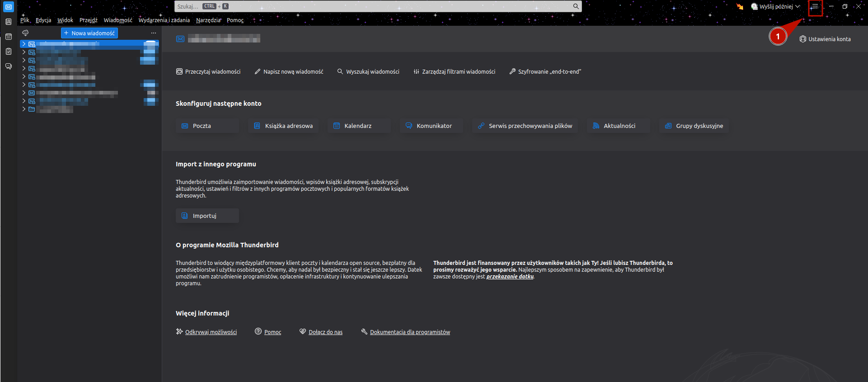This screenshot has width=868, height=382.
Task: Click the Nowa wiadomość button
Action: click(x=89, y=33)
